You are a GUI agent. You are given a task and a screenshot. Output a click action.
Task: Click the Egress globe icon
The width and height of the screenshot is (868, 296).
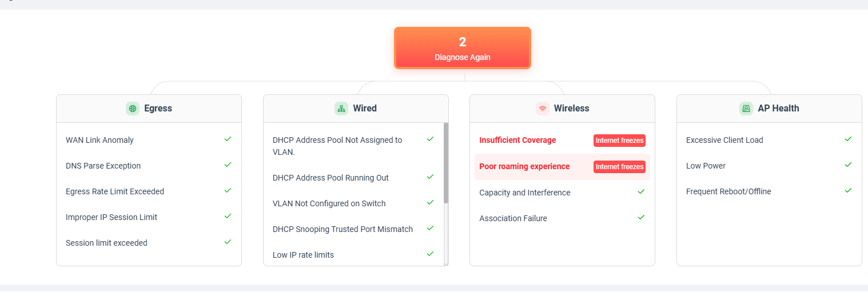pos(133,109)
